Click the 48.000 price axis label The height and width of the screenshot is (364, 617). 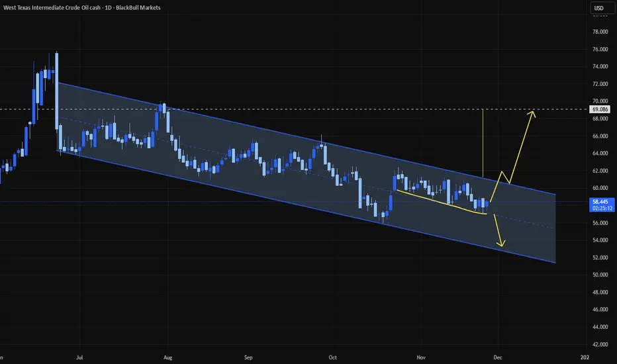pos(600,293)
